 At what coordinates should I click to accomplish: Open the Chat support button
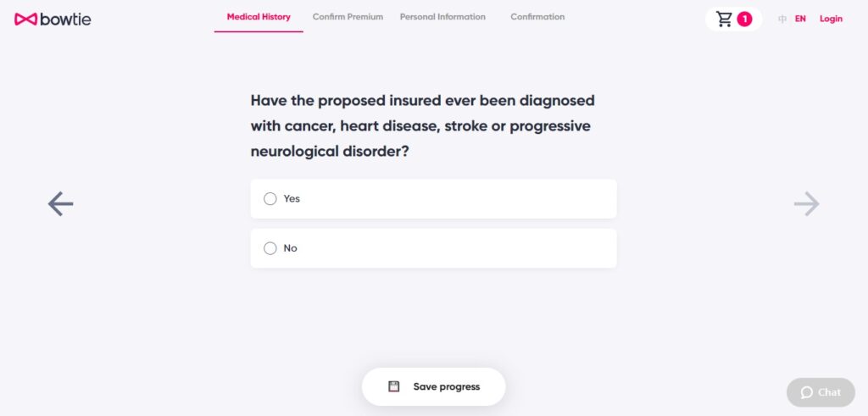(x=821, y=392)
